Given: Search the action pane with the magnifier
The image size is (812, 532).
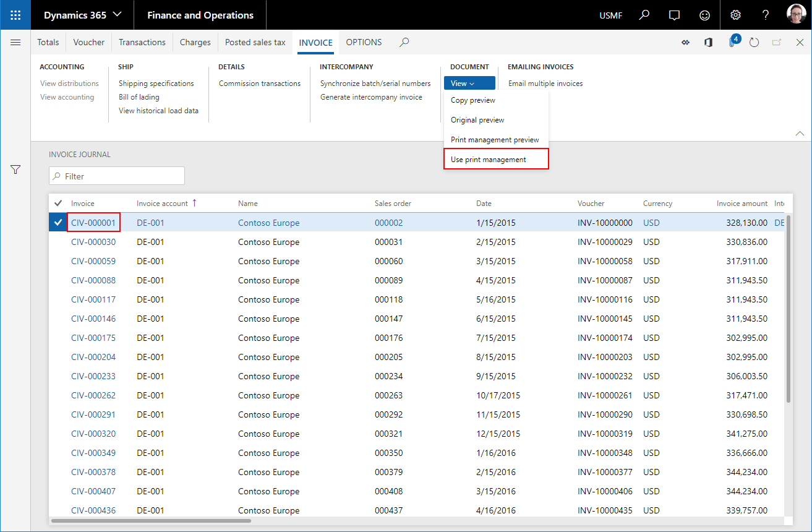Looking at the screenshot, I should [x=404, y=42].
